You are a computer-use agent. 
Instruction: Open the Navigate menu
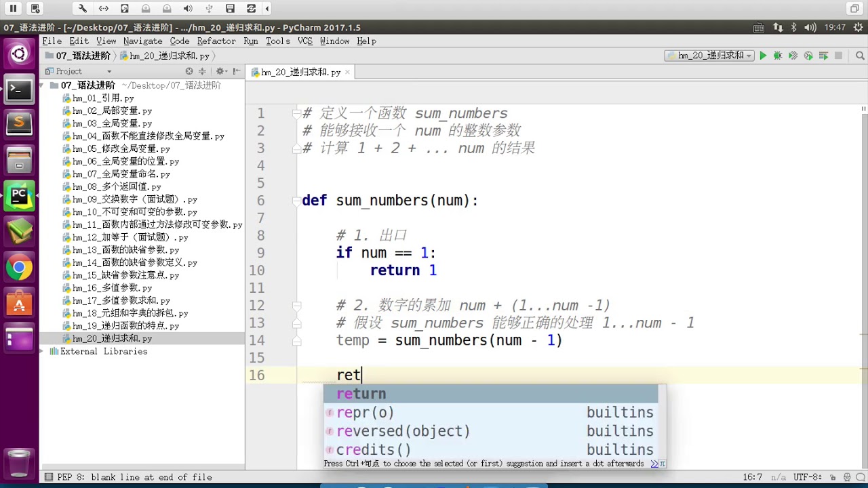click(x=142, y=41)
